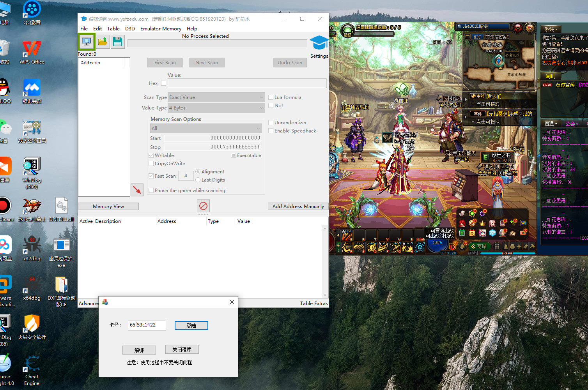Open the Table menu
The height and width of the screenshot is (390, 588).
[113, 29]
